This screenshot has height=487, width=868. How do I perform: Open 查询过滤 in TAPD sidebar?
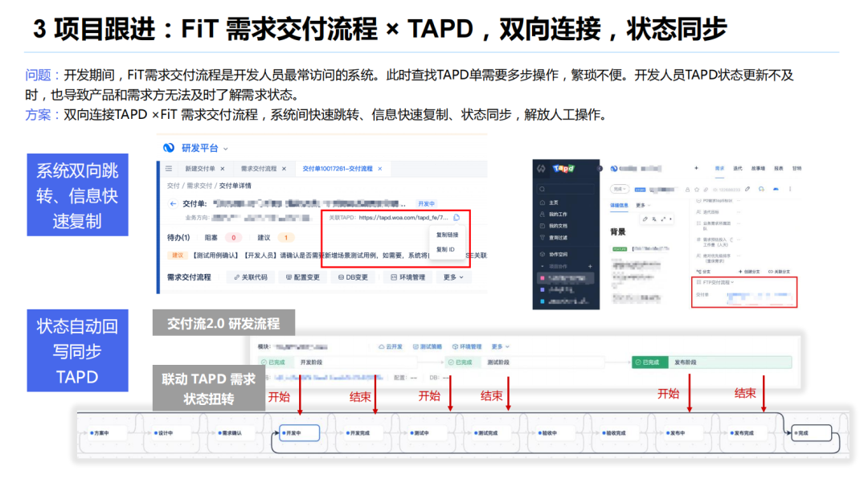[x=554, y=237]
